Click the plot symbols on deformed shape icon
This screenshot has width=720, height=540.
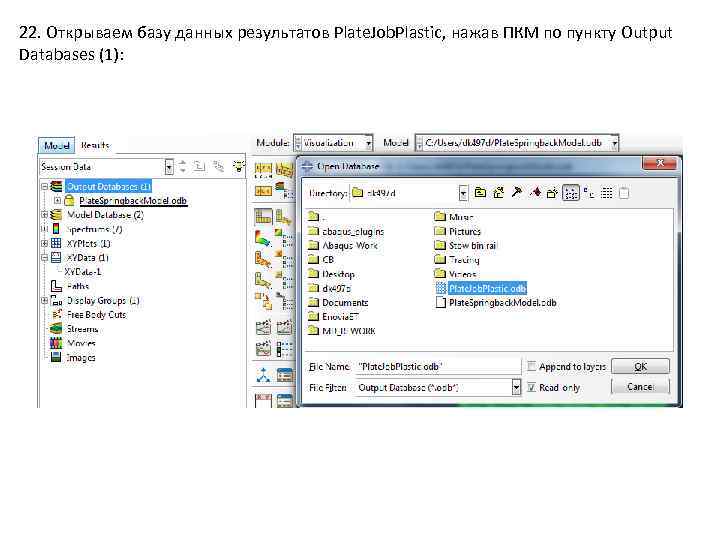(263, 259)
